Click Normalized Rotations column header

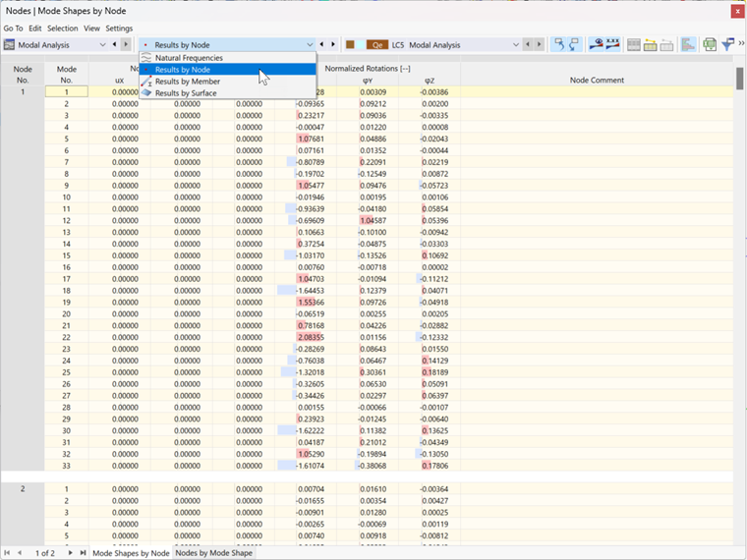pyautogui.click(x=368, y=68)
